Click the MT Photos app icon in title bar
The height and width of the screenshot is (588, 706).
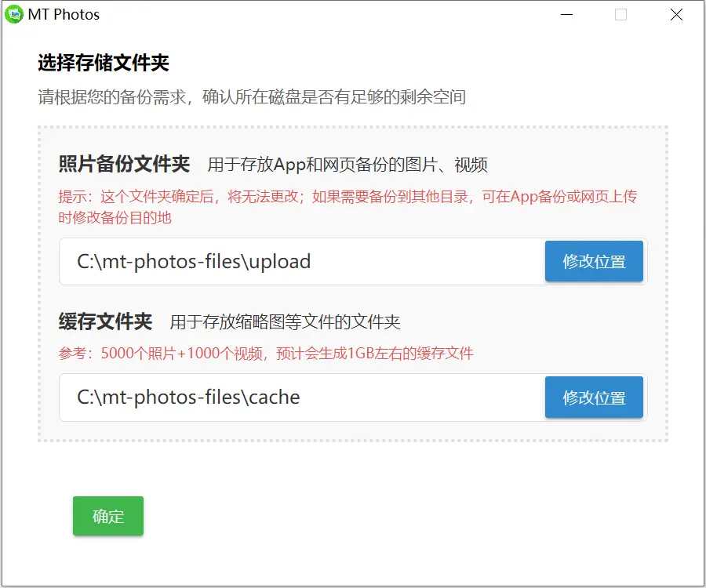click(14, 14)
